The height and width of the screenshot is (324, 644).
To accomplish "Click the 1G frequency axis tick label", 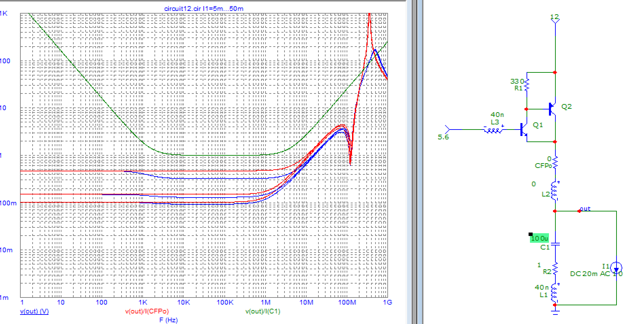I will pyautogui.click(x=387, y=302).
